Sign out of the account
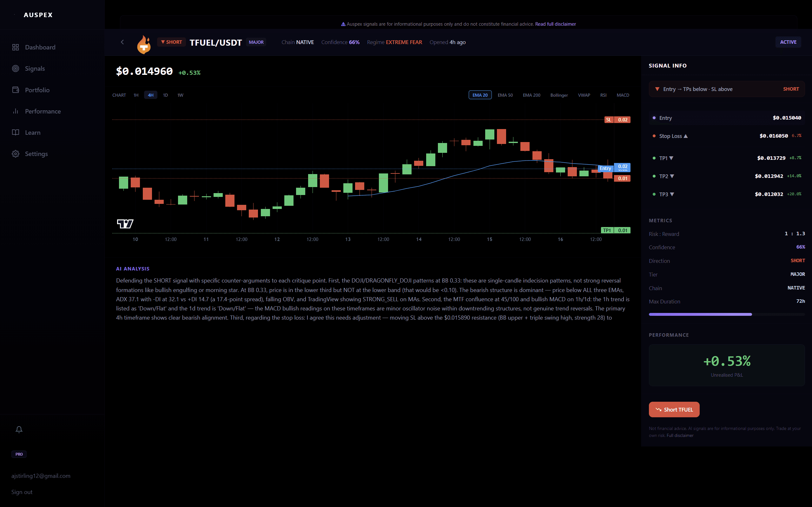Viewport: 812px width, 507px height. pyautogui.click(x=22, y=491)
